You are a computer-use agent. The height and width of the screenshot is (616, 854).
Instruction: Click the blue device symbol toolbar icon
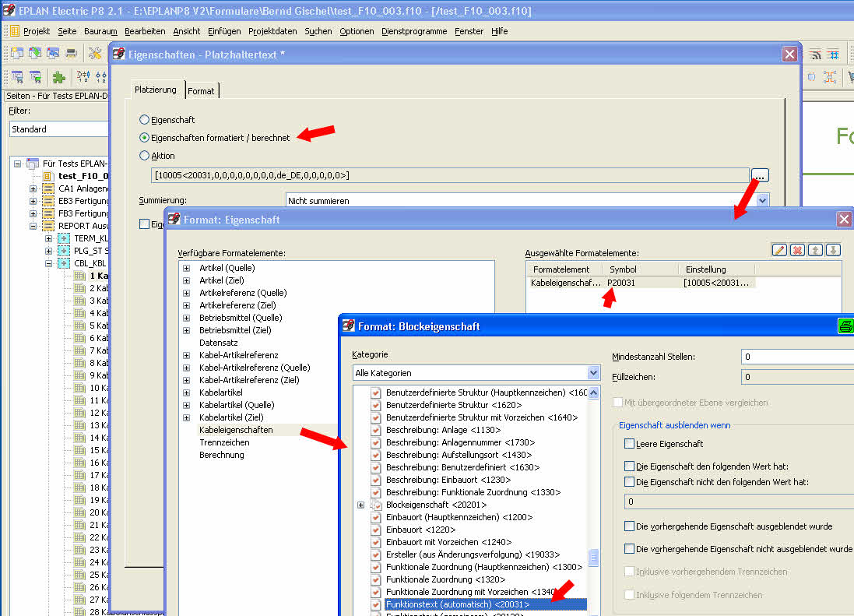pyautogui.click(x=811, y=77)
